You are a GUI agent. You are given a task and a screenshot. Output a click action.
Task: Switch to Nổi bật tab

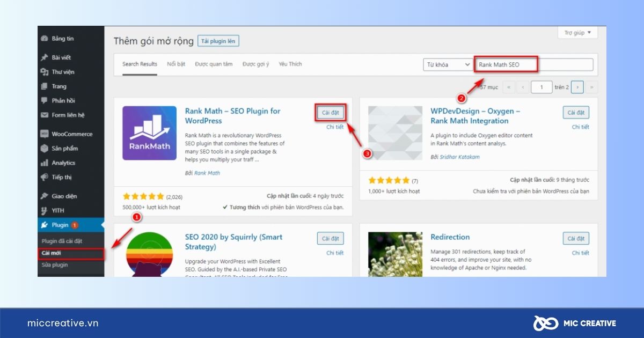pyautogui.click(x=176, y=64)
